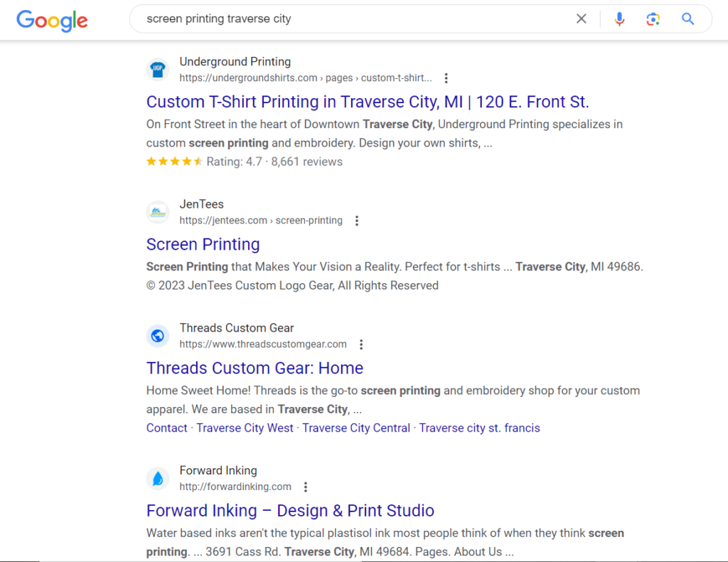Open Traverse City West sitelink
The image size is (728, 562).
tap(245, 428)
